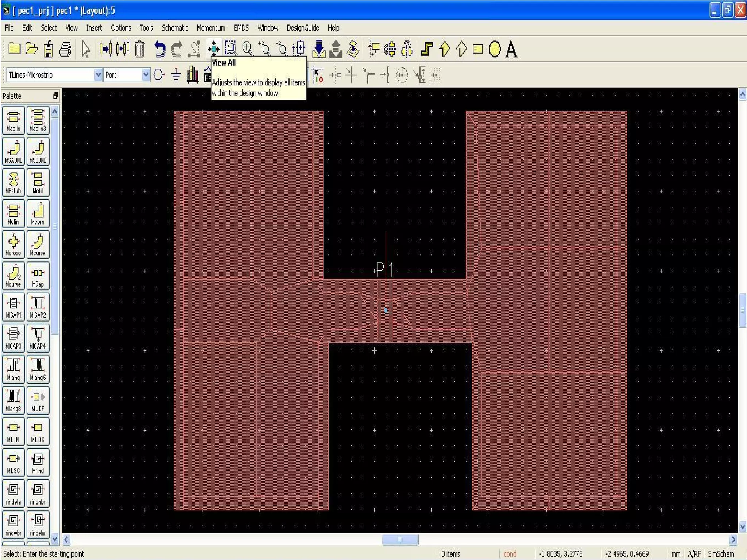Toggle the grid snap mode icon
Image resolution: width=747 pixels, height=560 pixels.
point(436,75)
